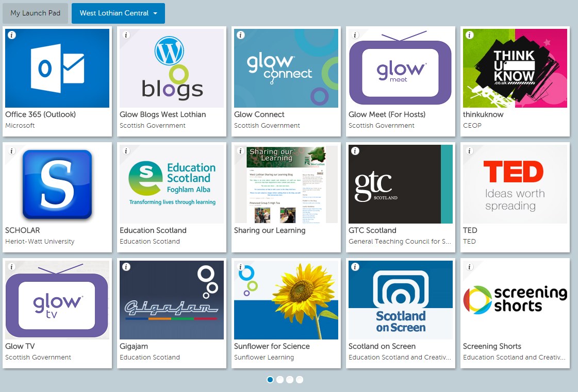Open the Office 365 (Outlook) tile icon
The height and width of the screenshot is (392, 578).
pyautogui.click(x=57, y=68)
